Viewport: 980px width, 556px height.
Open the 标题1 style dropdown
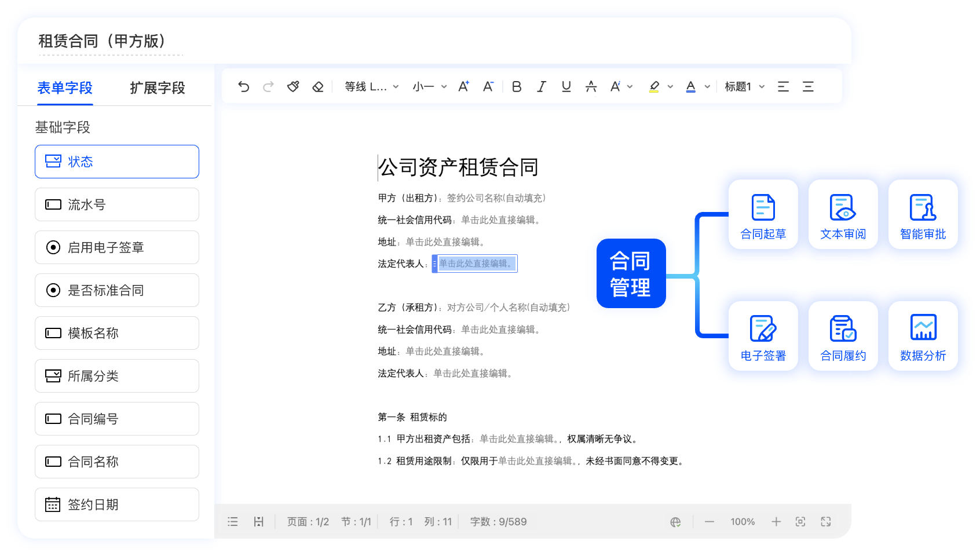pyautogui.click(x=744, y=87)
